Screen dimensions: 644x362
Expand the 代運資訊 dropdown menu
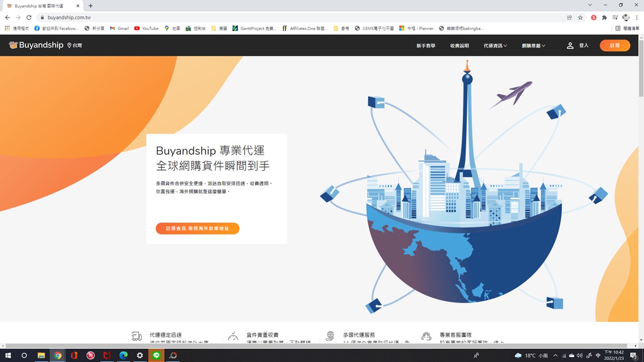pyautogui.click(x=495, y=46)
